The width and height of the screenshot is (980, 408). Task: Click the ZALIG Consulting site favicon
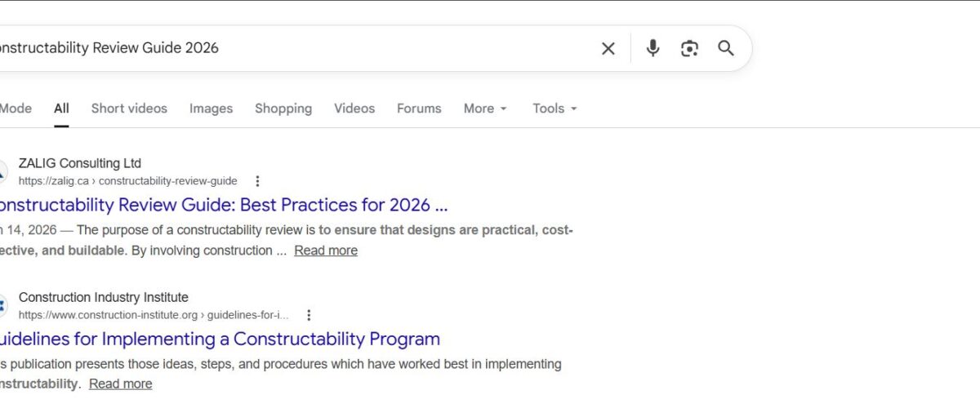tap(2, 172)
